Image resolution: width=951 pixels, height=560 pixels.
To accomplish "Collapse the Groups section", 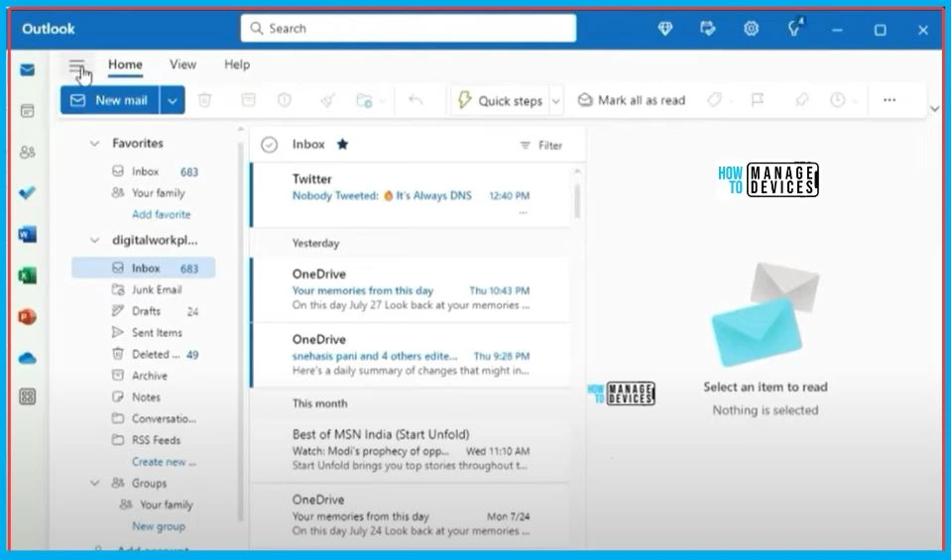I will [94, 483].
